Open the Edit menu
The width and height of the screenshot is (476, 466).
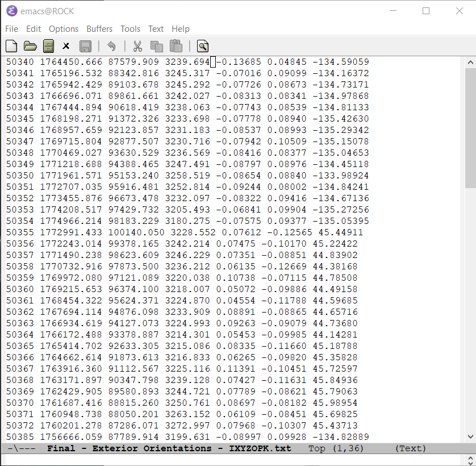[34, 29]
